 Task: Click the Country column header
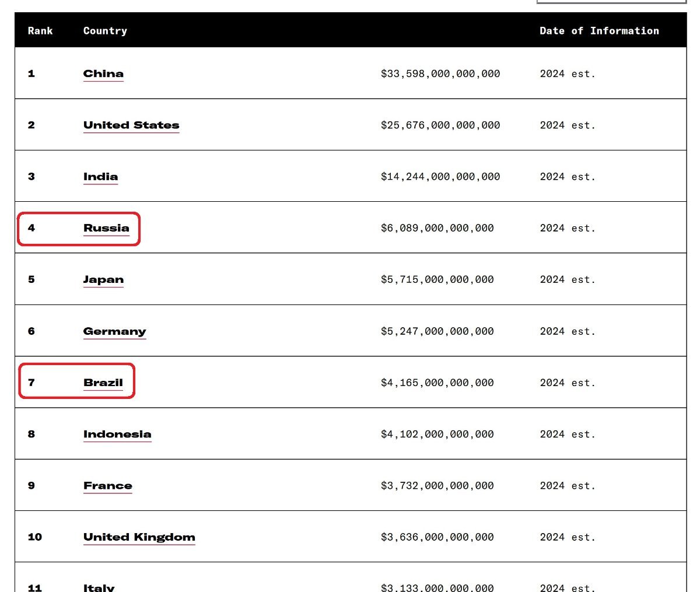coord(105,31)
